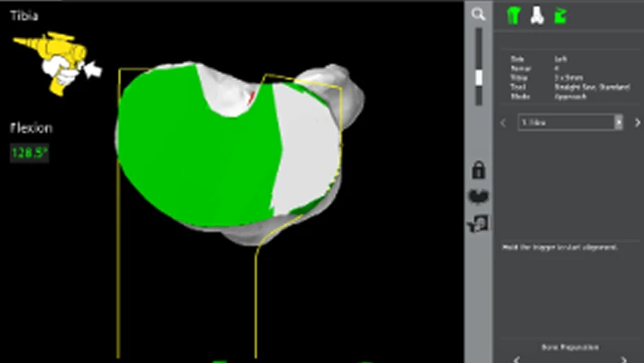The image size is (644, 363).
Task: Select the white tibia bone icon
Action: coord(536,15)
